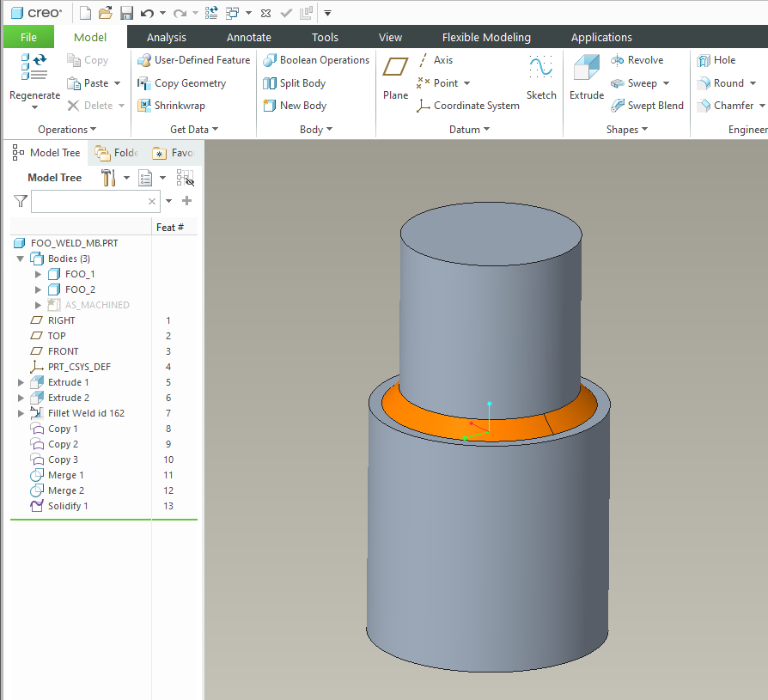Open the Sweep dropdown arrow

click(666, 83)
